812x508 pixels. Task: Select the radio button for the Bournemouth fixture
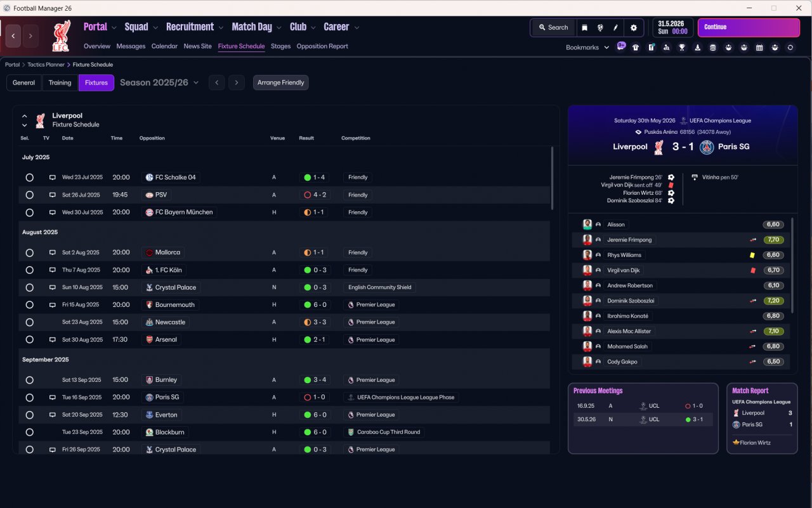click(x=29, y=305)
